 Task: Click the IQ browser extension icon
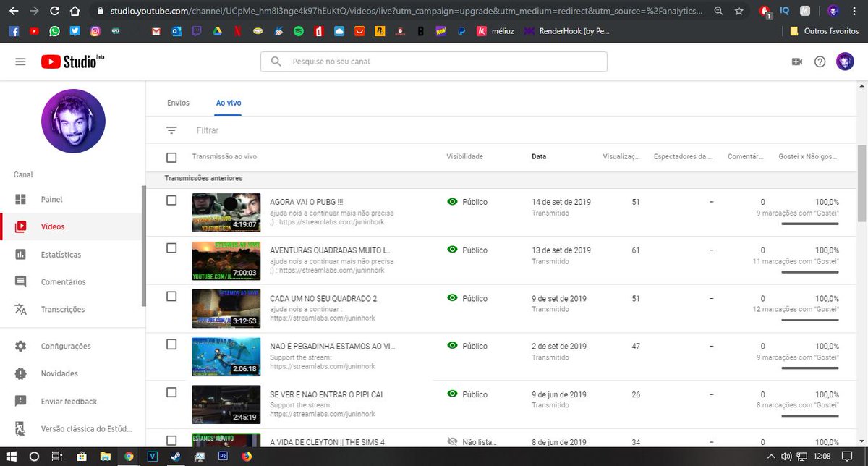pos(785,12)
